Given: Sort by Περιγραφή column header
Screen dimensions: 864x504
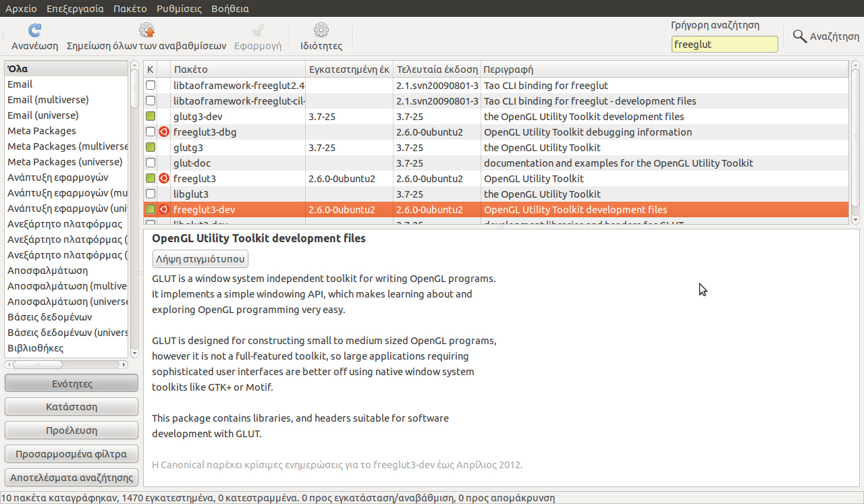Looking at the screenshot, I should click(x=664, y=69).
